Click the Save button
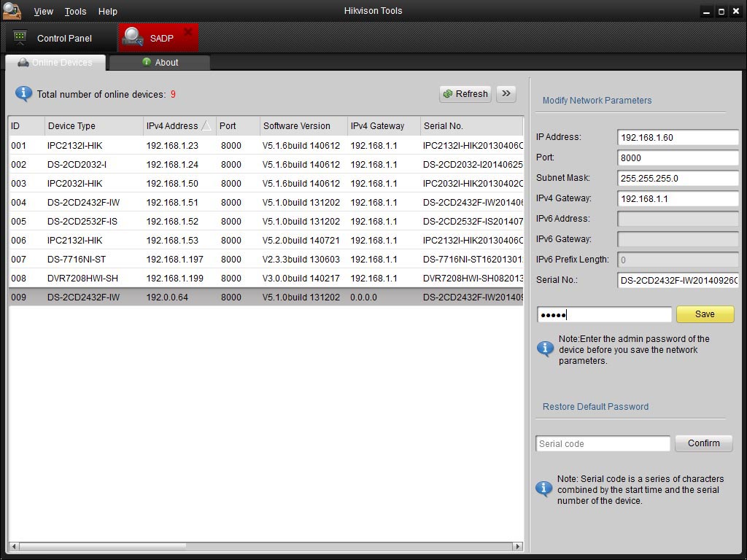 (x=705, y=314)
